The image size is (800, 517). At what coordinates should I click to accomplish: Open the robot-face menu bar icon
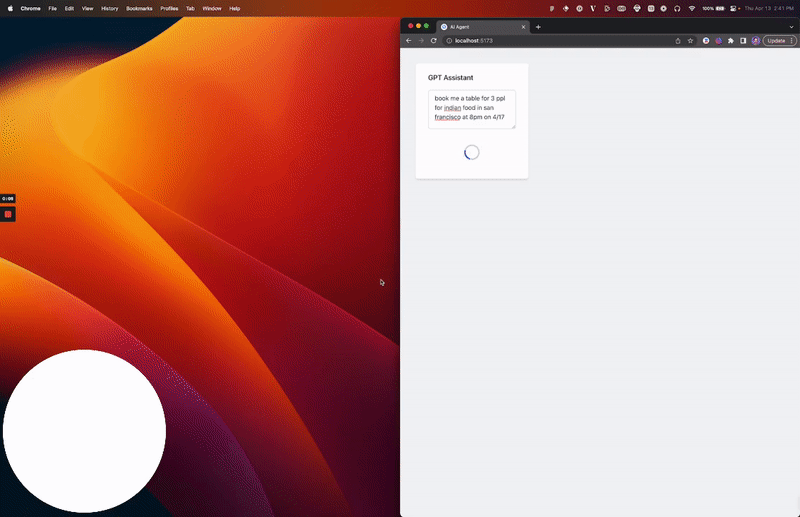click(637, 8)
